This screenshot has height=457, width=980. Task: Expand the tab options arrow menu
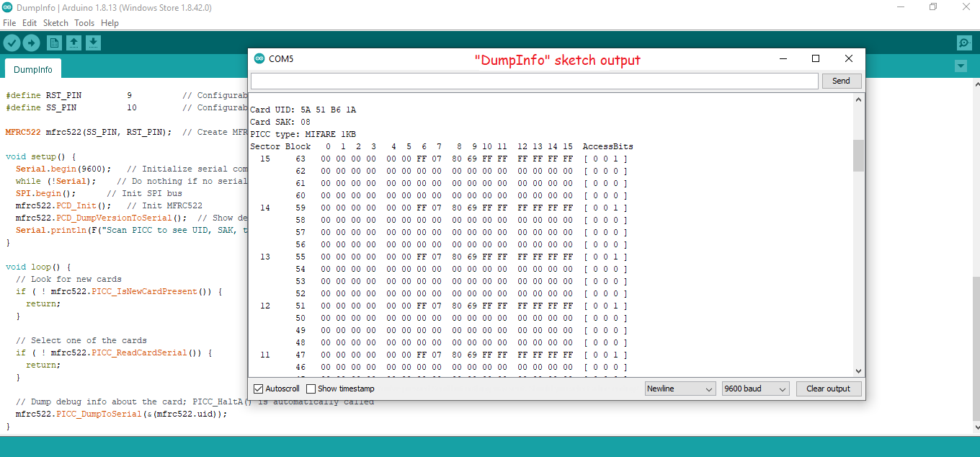click(x=960, y=66)
